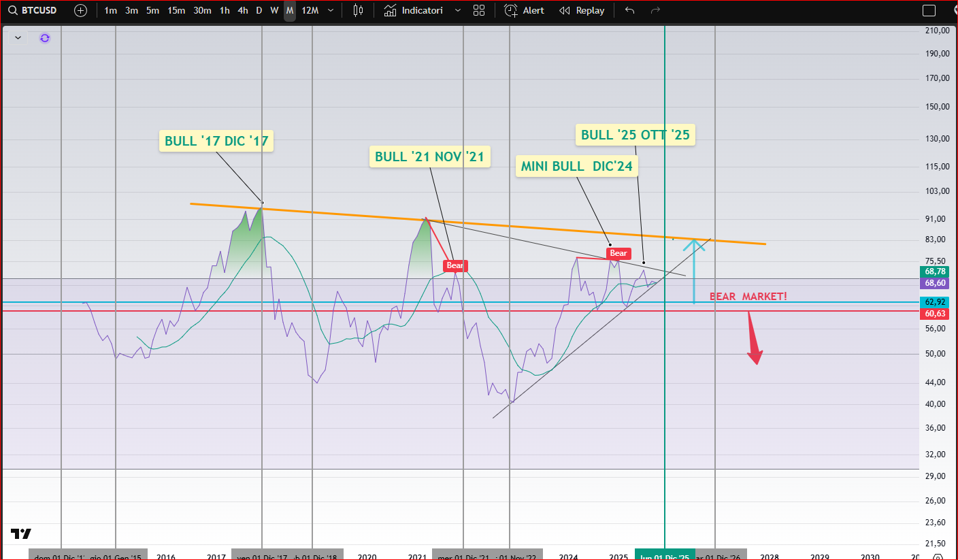Collapse the chart legend with the top-left chevron
The height and width of the screenshot is (560, 958).
coord(17,37)
